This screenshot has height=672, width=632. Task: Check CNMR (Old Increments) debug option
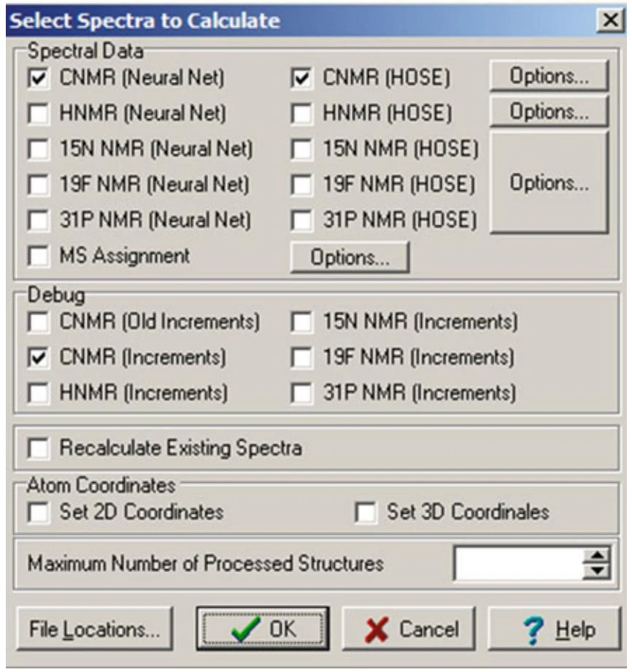tap(39, 322)
